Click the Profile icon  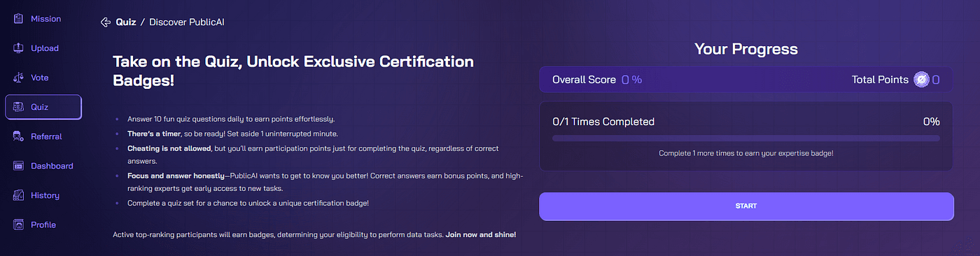(18, 225)
